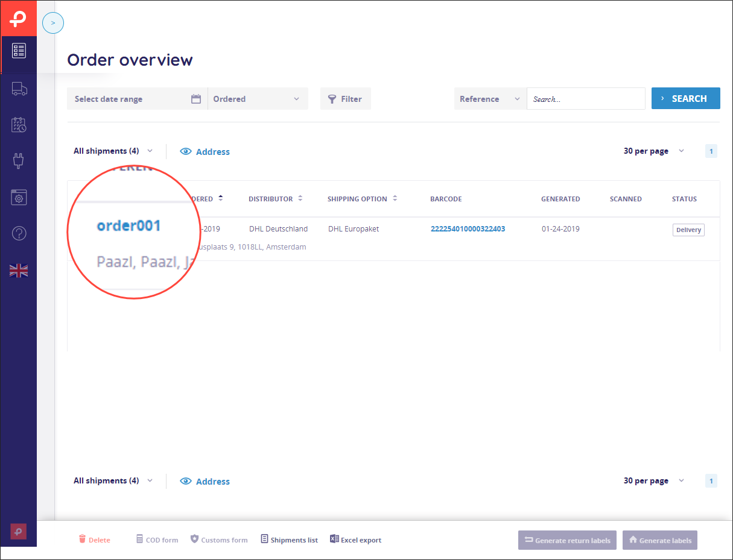Click the calendar icon in date range field
This screenshot has width=733, height=560.
(196, 99)
